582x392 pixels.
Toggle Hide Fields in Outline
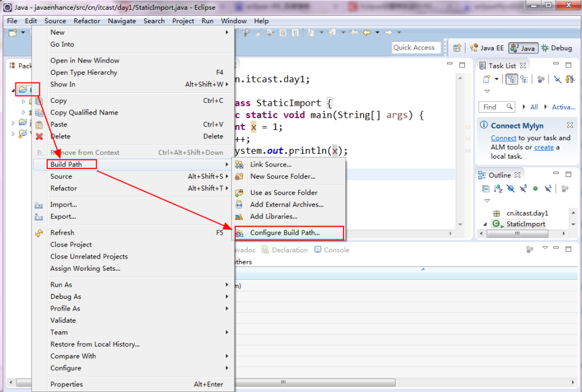coord(510,189)
